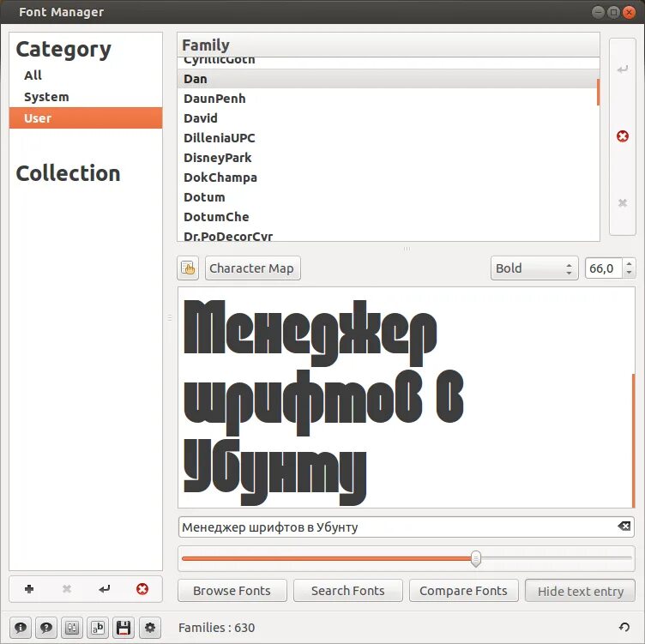
Task: Clear the preview text entry with the backspace icon
Action: [x=624, y=526]
